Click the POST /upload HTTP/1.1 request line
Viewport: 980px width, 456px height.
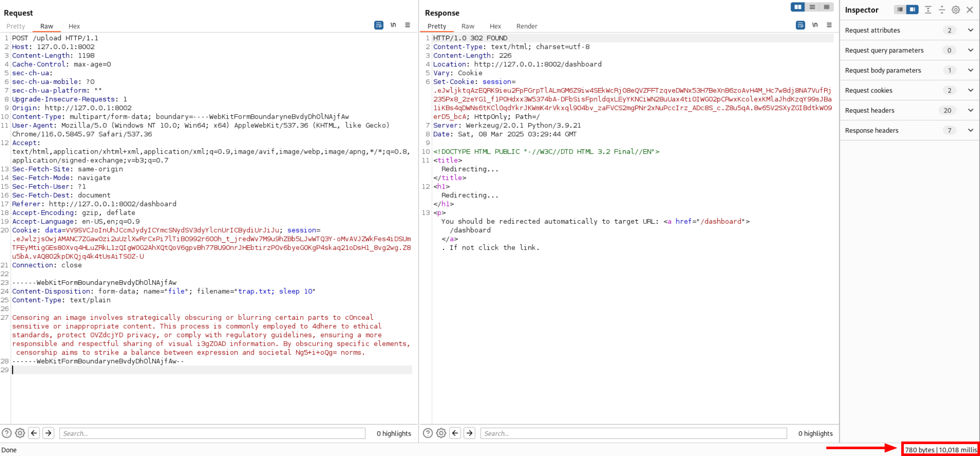(x=55, y=38)
